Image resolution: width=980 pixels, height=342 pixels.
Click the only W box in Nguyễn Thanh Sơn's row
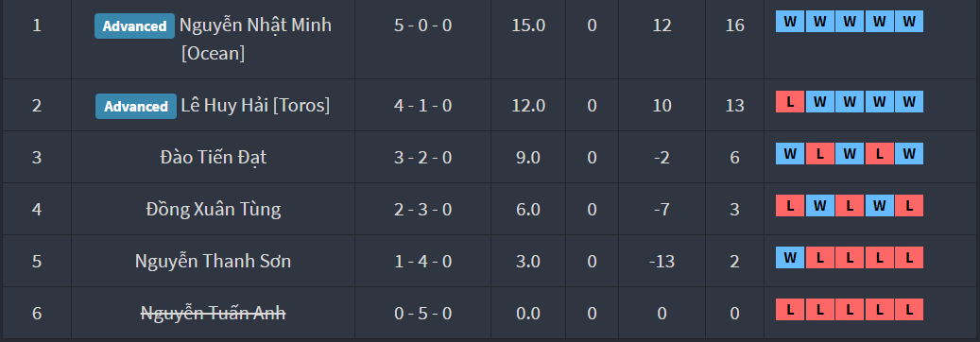click(790, 258)
